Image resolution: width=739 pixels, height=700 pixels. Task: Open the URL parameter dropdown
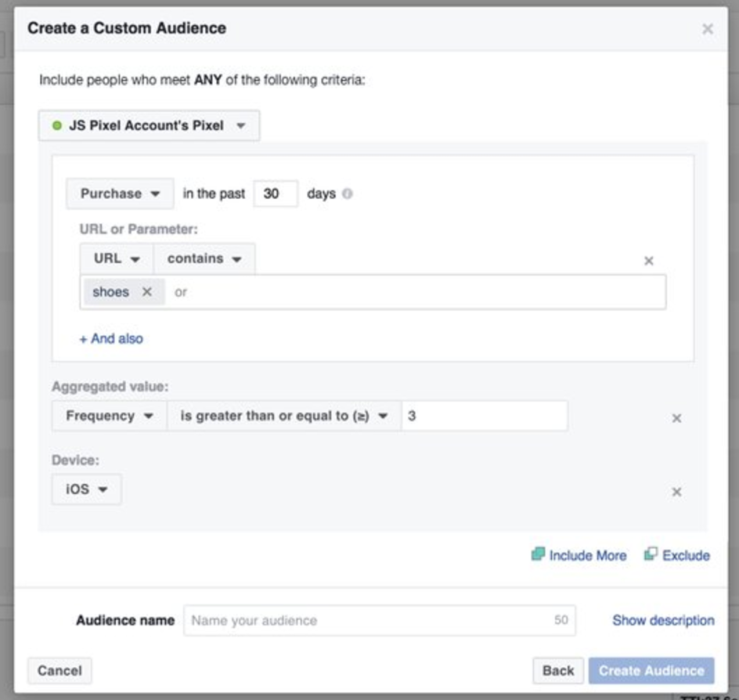117,258
